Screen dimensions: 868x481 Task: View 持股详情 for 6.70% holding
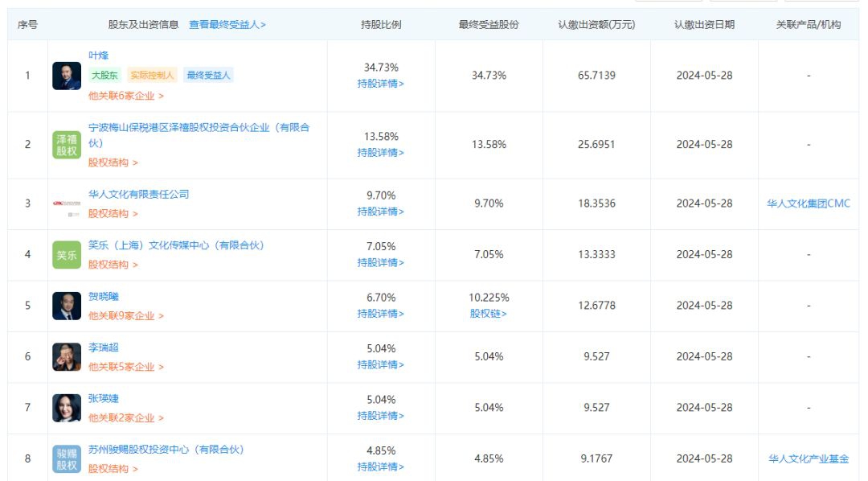click(x=381, y=314)
